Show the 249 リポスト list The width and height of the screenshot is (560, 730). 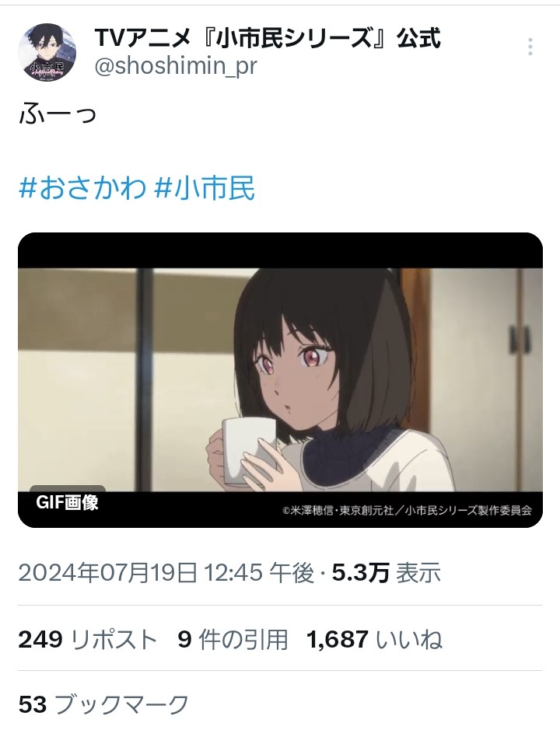click(x=87, y=639)
